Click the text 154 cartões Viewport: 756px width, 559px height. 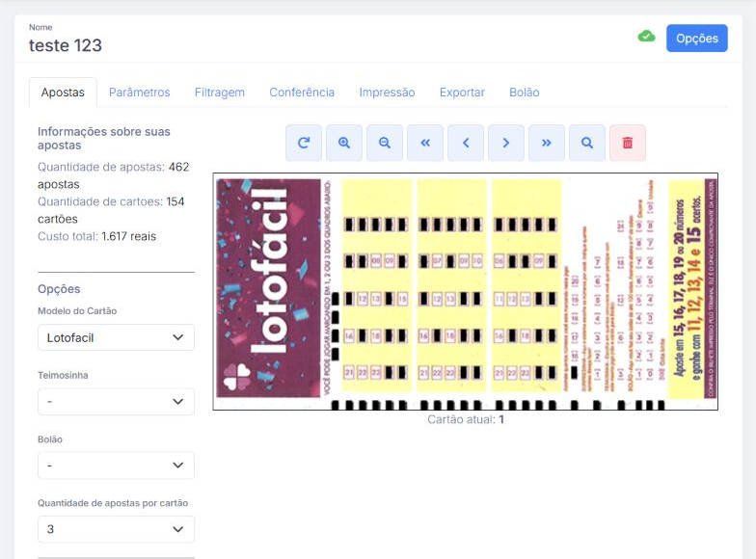click(x=111, y=210)
